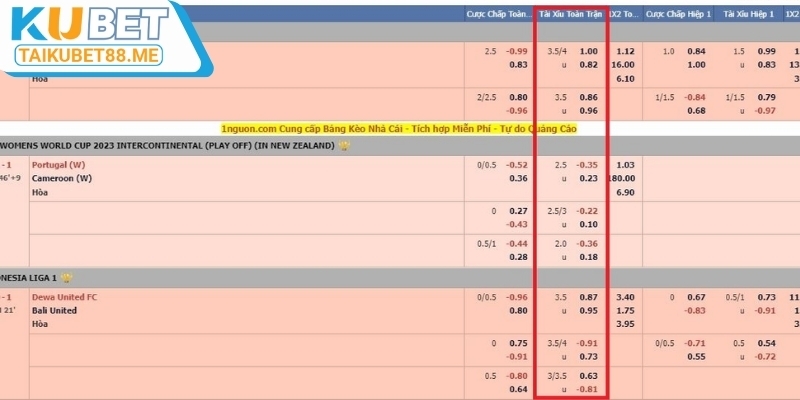This screenshot has width=800, height=400.
Task: Pick the 180.00 odds for Cameroon win
Action: coord(627,178)
